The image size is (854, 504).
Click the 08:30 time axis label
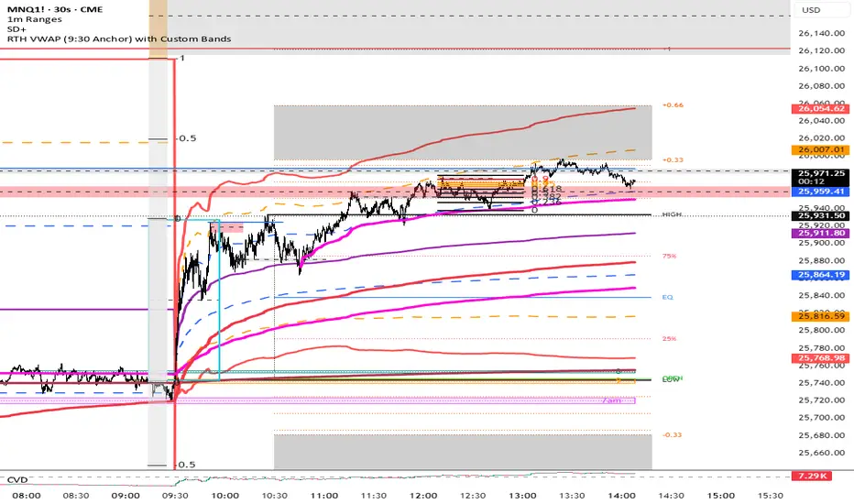pyautogui.click(x=76, y=496)
